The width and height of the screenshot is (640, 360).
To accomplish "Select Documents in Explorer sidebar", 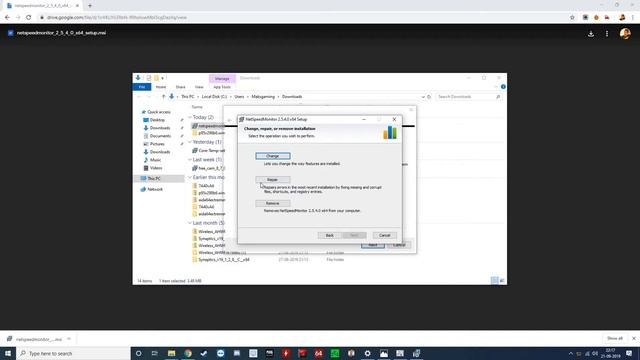I will click(x=160, y=136).
